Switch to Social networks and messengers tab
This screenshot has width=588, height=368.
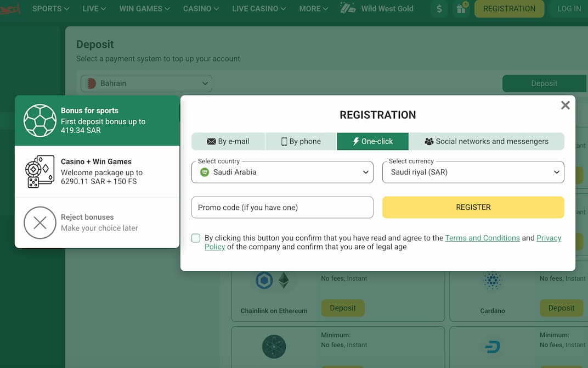click(x=487, y=141)
